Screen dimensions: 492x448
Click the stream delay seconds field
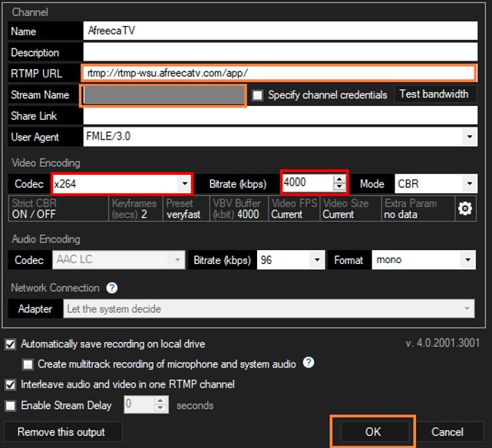pyautogui.click(x=140, y=404)
